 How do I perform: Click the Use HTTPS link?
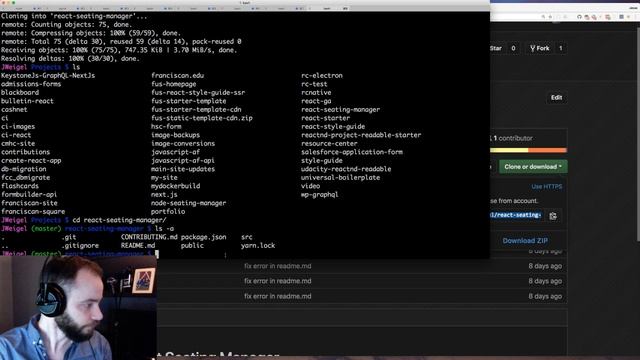(547, 187)
